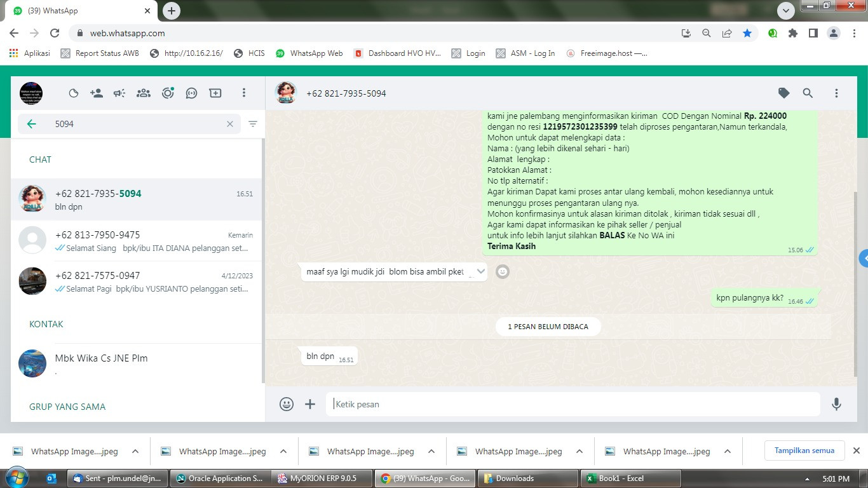Share this page icon

click(726, 33)
